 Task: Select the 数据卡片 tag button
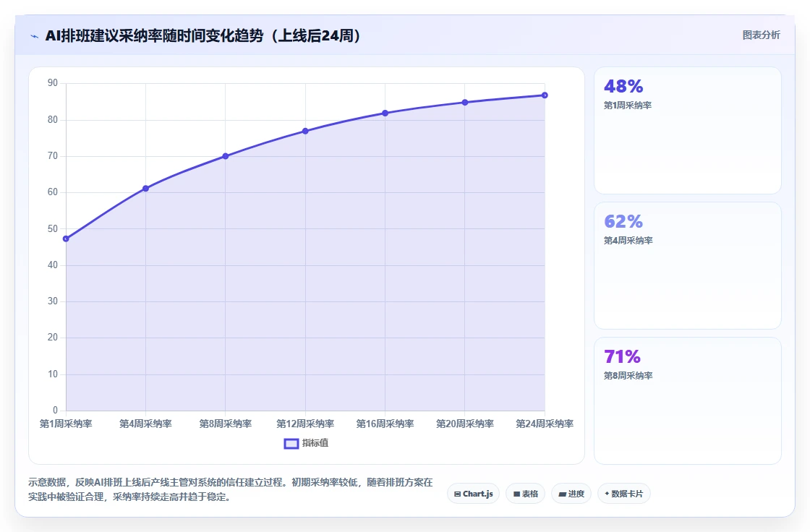(x=624, y=494)
